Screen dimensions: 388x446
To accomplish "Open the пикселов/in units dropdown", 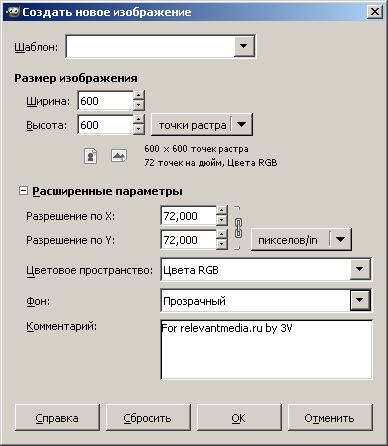I will 340,239.
